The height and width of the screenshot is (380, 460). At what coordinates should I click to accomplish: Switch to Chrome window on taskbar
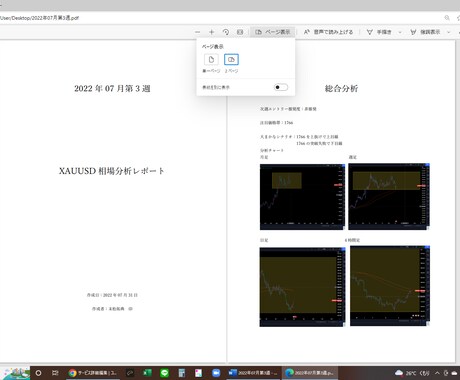(x=93, y=373)
